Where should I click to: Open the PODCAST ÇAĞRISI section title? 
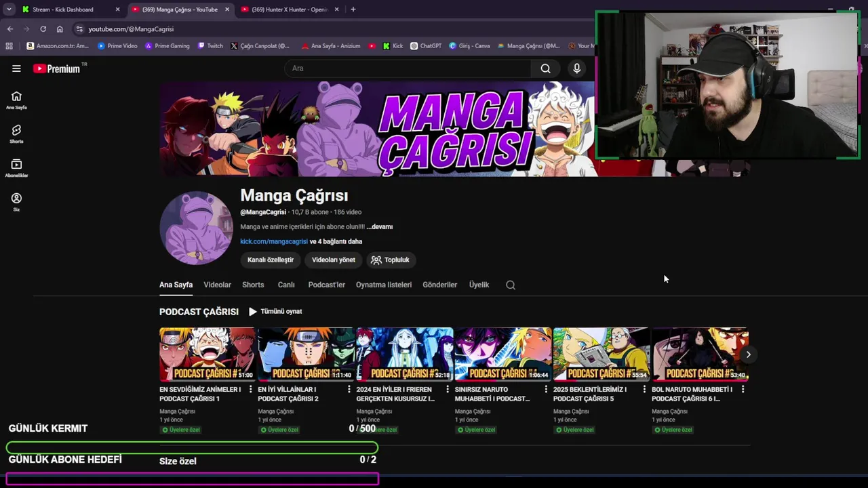199,312
